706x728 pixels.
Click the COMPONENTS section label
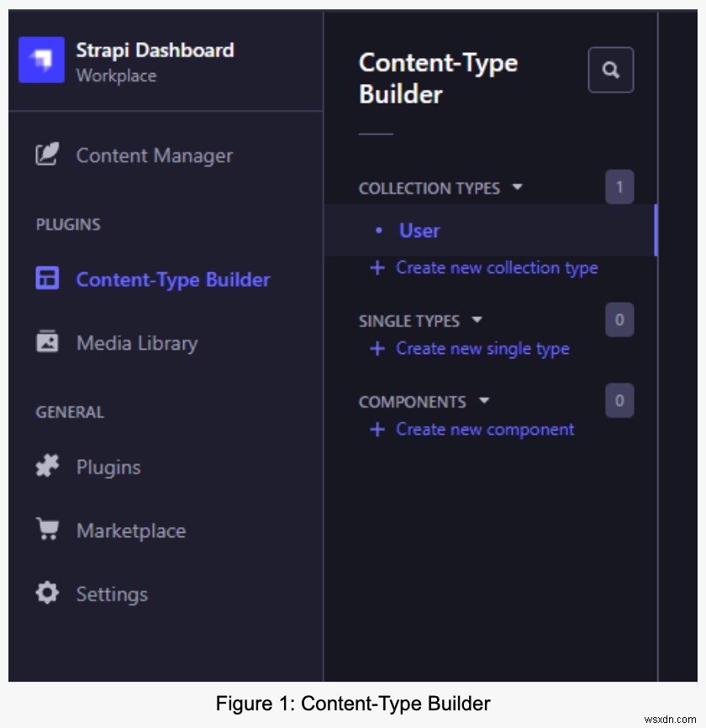[x=412, y=402]
